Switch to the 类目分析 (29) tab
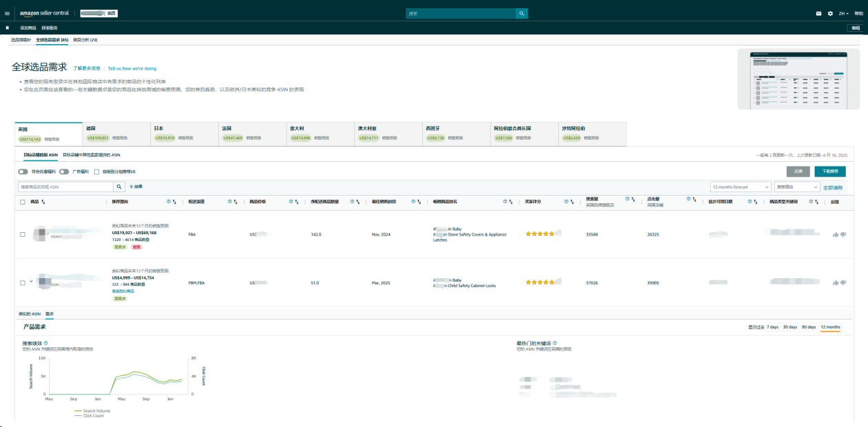This screenshot has width=868, height=427. [x=85, y=40]
